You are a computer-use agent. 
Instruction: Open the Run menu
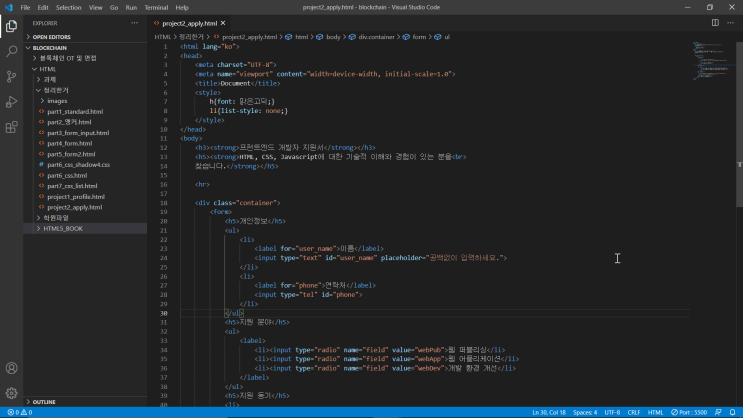(x=131, y=8)
